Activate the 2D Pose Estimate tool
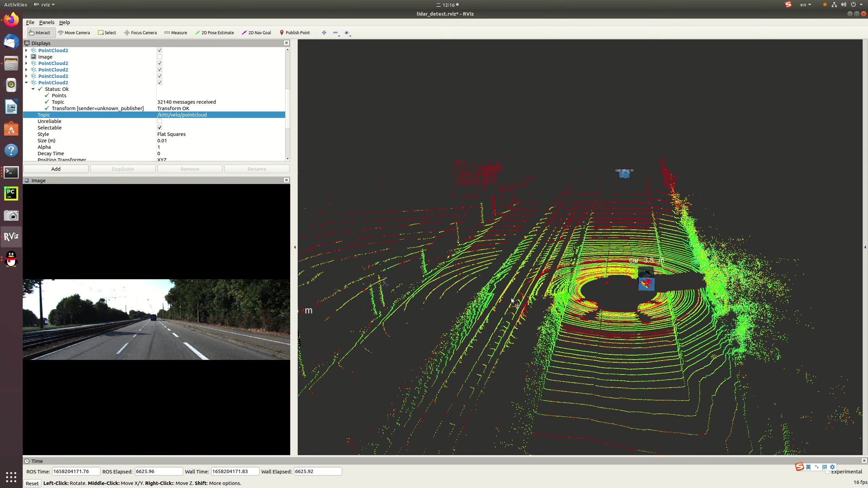The image size is (868, 488). (x=214, y=33)
